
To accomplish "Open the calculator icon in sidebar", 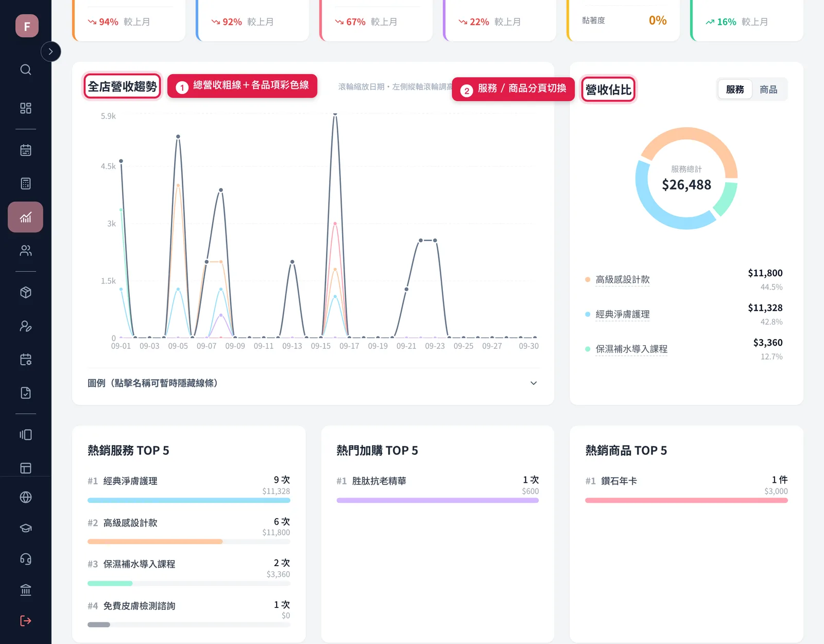I will [x=26, y=183].
